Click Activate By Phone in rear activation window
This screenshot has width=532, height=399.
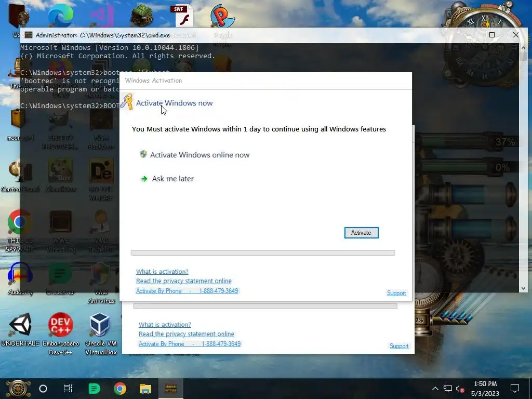coord(189,344)
